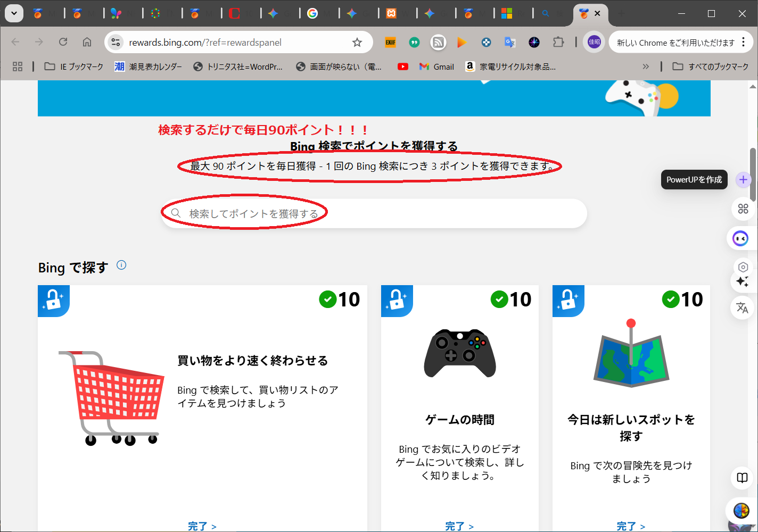Open the YouTube bookmark

tap(403, 66)
